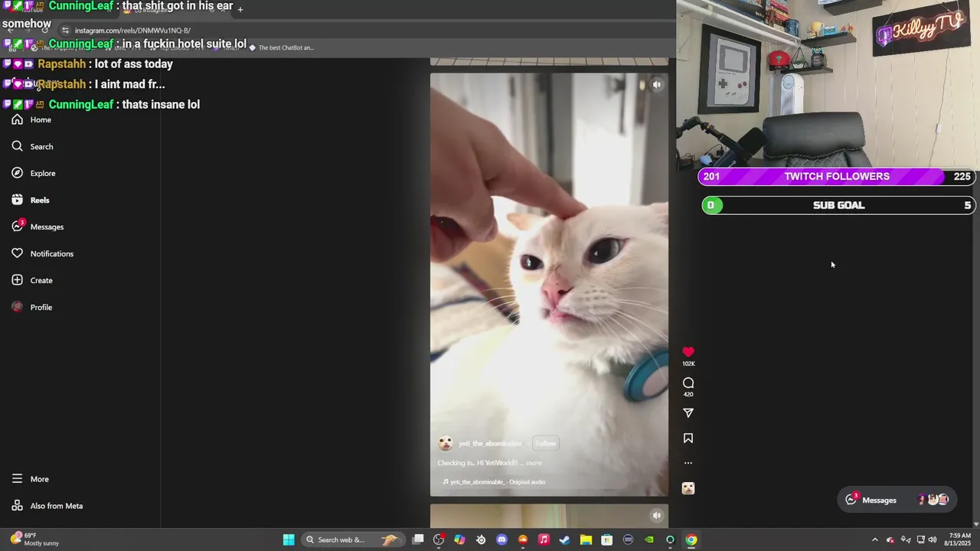Click the Notifications heart icon in sidebar
980x551 pixels.
(x=17, y=253)
